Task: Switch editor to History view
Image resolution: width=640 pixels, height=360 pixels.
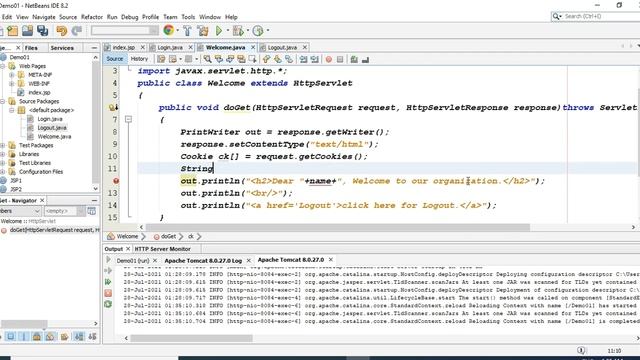Action: [139, 59]
